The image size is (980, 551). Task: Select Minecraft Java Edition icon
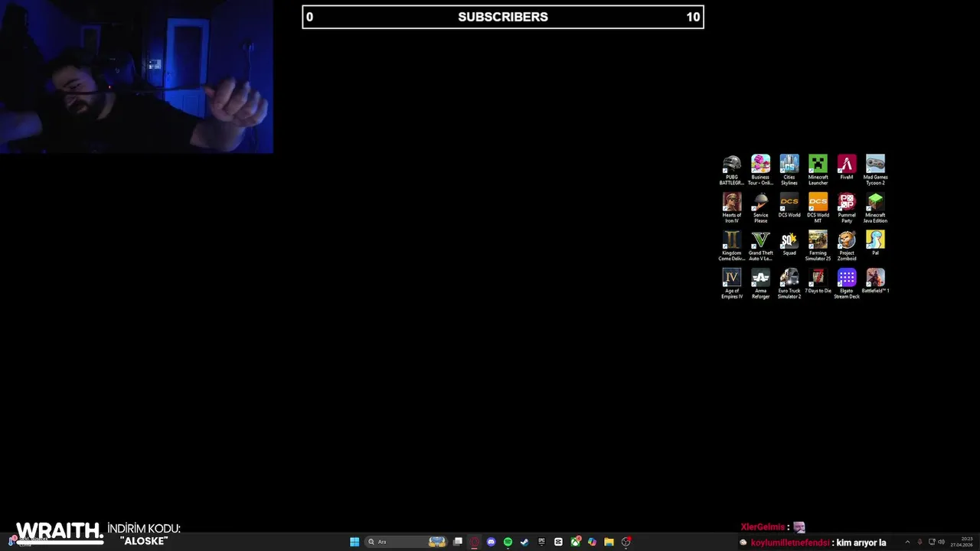coord(875,208)
